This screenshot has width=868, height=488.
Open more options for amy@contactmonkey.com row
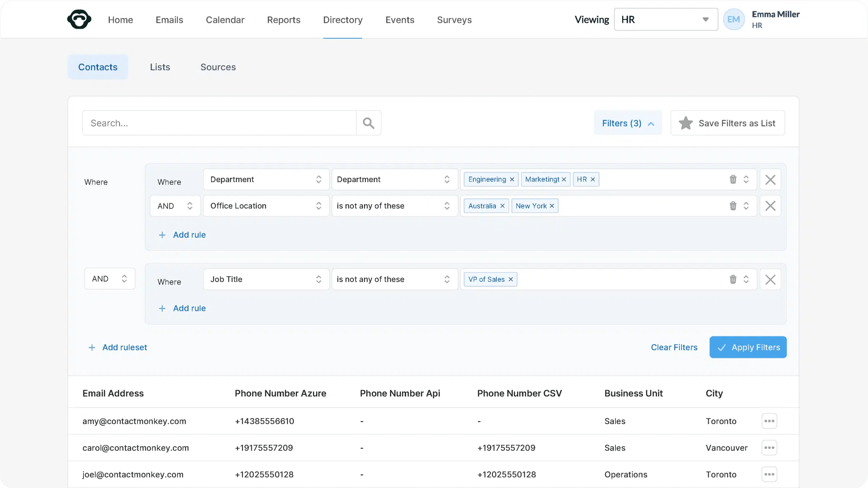pos(769,421)
